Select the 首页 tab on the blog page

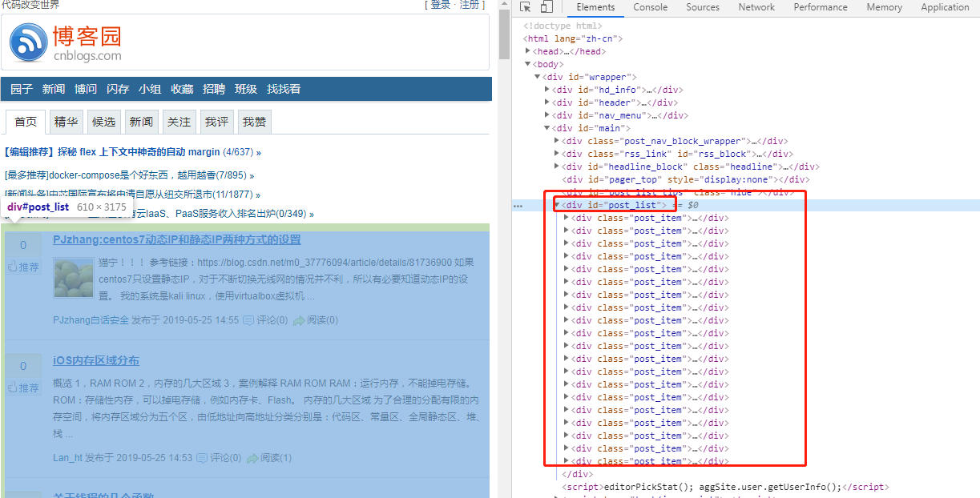(26, 122)
